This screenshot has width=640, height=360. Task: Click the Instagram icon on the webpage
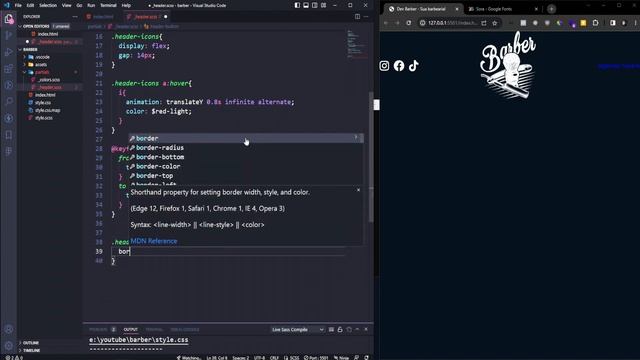pos(384,66)
